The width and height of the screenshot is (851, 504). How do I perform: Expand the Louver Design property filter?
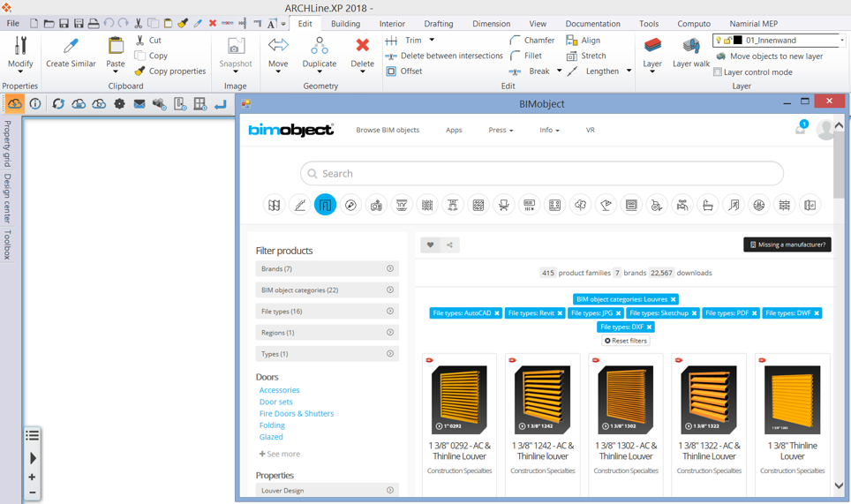click(x=328, y=490)
